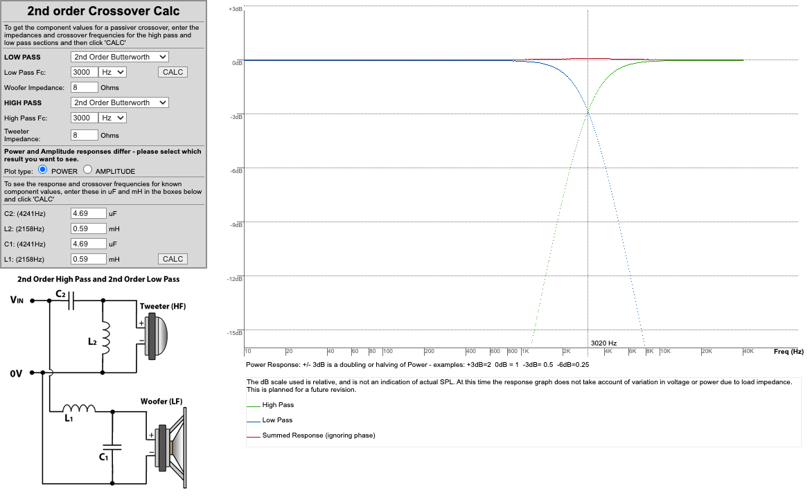Click the '3020 Hz' crossover marker label
812x504 pixels.
point(604,343)
